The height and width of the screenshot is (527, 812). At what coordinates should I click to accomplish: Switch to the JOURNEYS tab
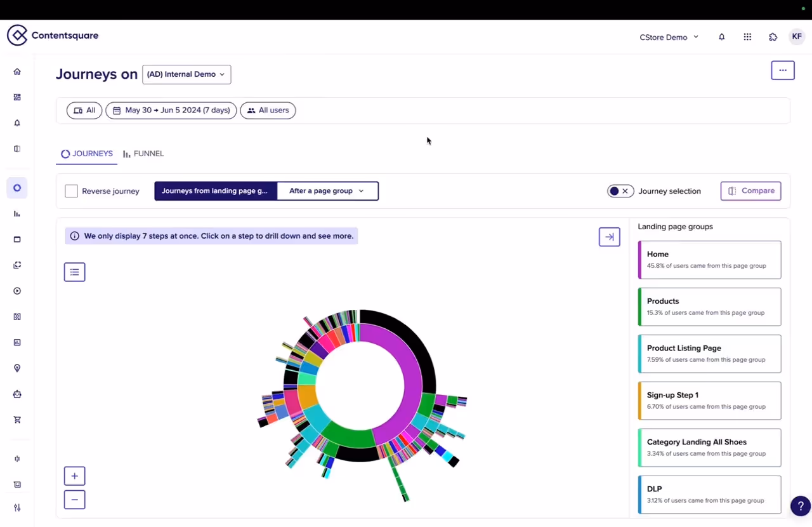click(87, 154)
